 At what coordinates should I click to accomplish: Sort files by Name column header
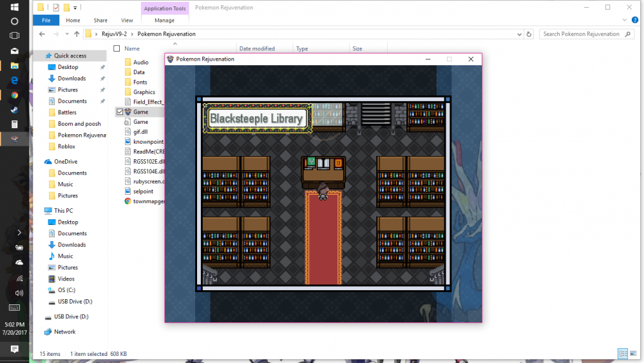click(132, 48)
